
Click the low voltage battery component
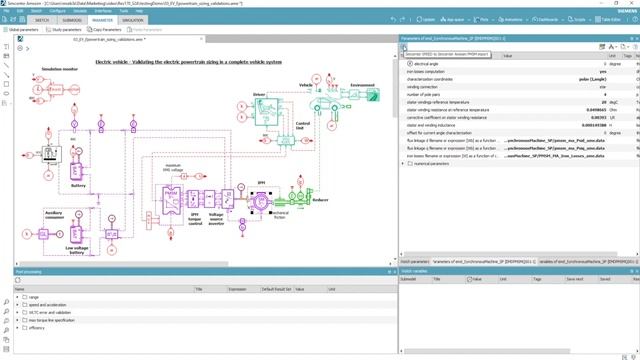coord(76,235)
